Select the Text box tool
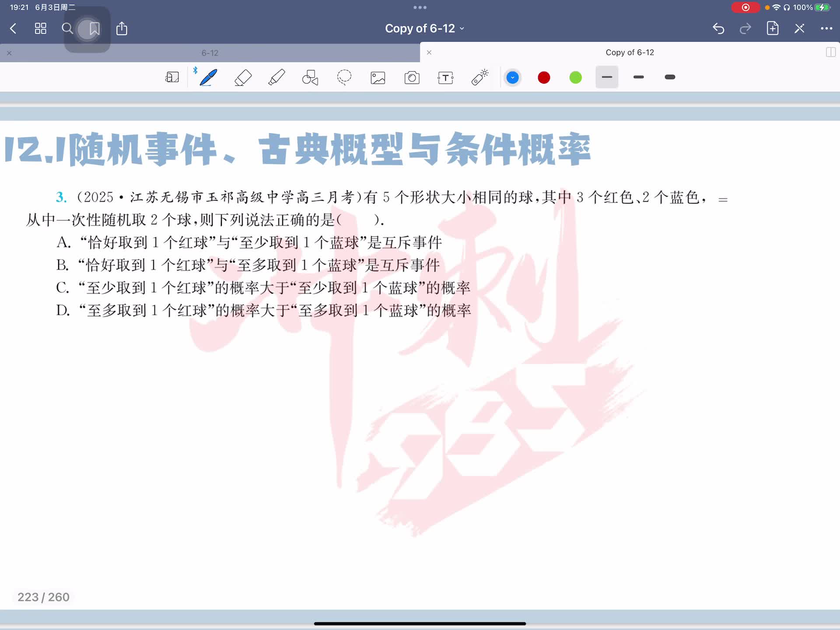Image resolution: width=840 pixels, height=630 pixels. click(445, 78)
